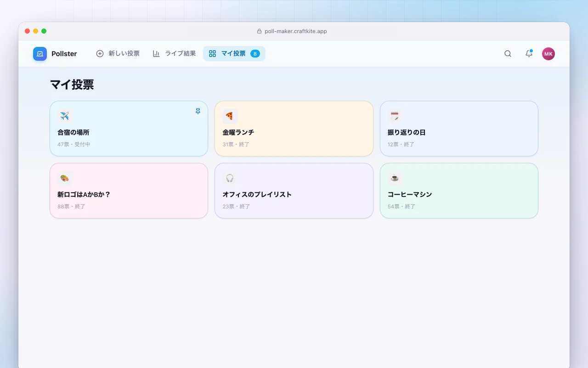Click the 54票・終了 status text
The image size is (588, 368).
(401, 207)
